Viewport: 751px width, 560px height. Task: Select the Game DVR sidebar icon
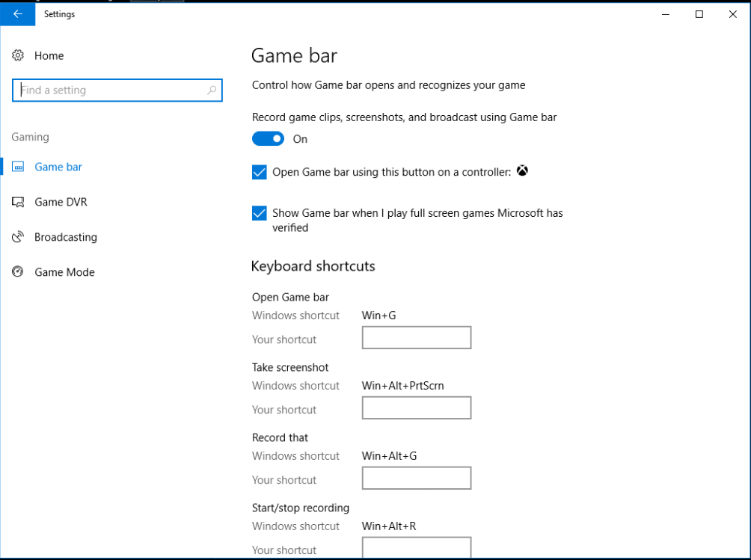[18, 202]
